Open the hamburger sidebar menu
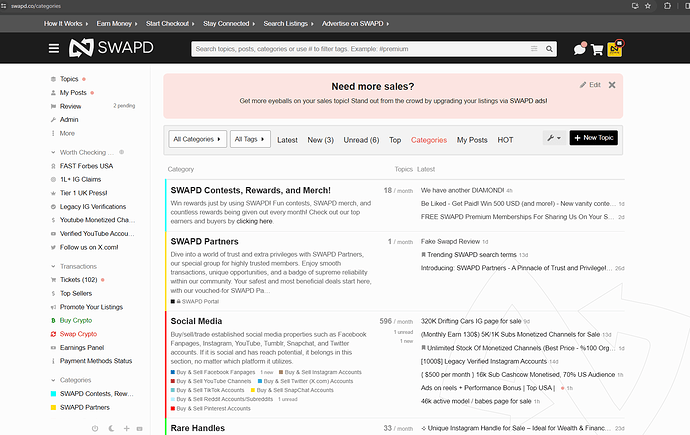Viewport: 690px width, 435px height. point(54,48)
